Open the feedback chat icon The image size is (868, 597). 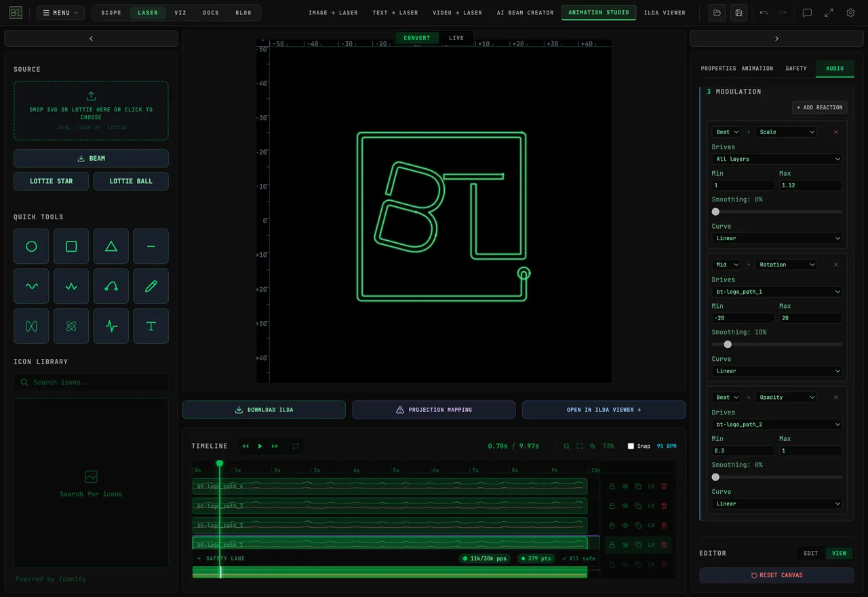click(807, 12)
